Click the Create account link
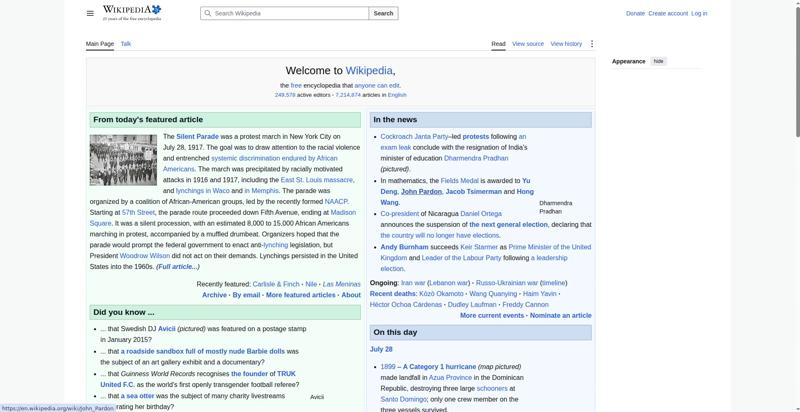Viewport: 800px width, 412px height. (x=668, y=13)
